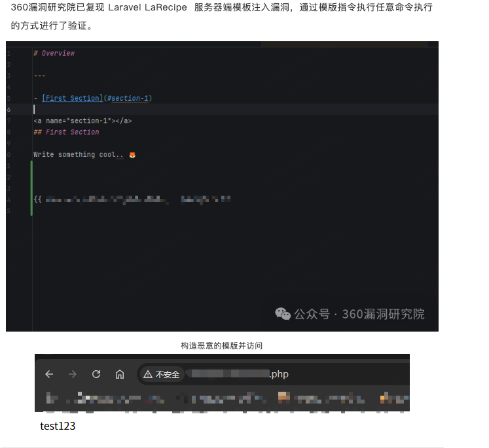This screenshot has height=448, width=489.
Task: Click the (#section-1) anchor reference
Action: click(128, 98)
